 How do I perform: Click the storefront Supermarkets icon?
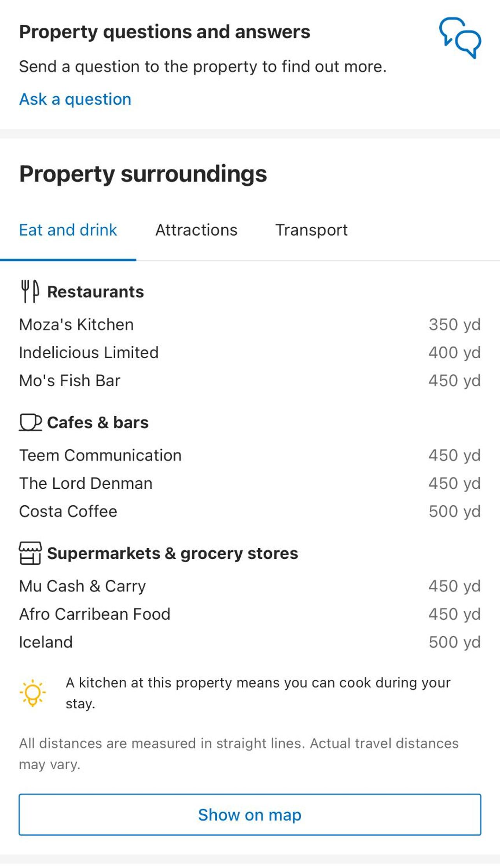coord(30,553)
